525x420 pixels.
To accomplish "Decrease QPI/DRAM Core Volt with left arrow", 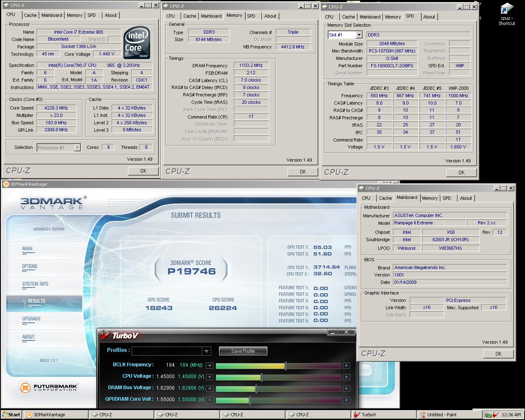I will (x=209, y=400).
